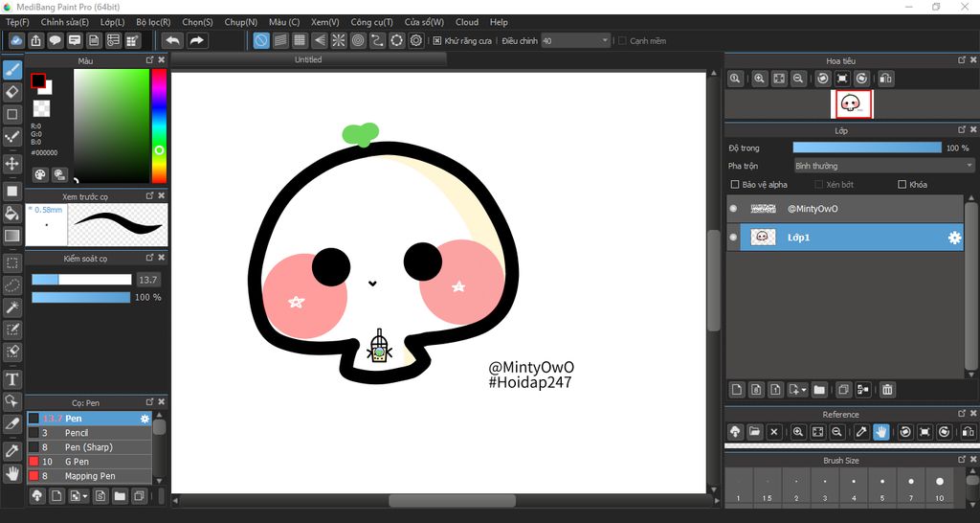Open the cloud save icon

(16, 40)
